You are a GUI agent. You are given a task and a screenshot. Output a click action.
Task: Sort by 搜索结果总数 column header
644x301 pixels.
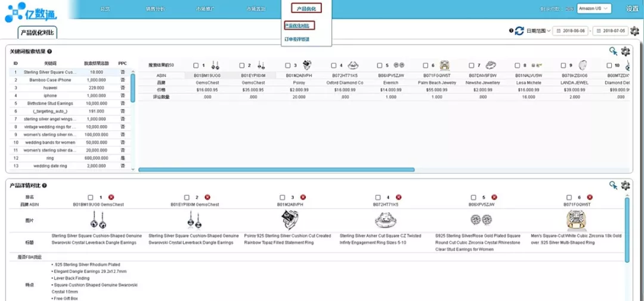pyautogui.click(x=97, y=63)
